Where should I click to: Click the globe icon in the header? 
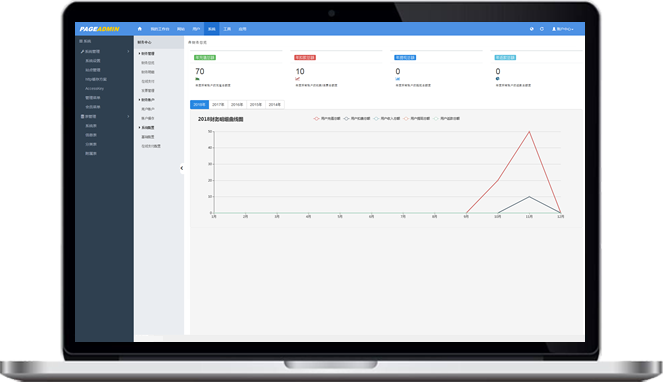[x=531, y=29]
